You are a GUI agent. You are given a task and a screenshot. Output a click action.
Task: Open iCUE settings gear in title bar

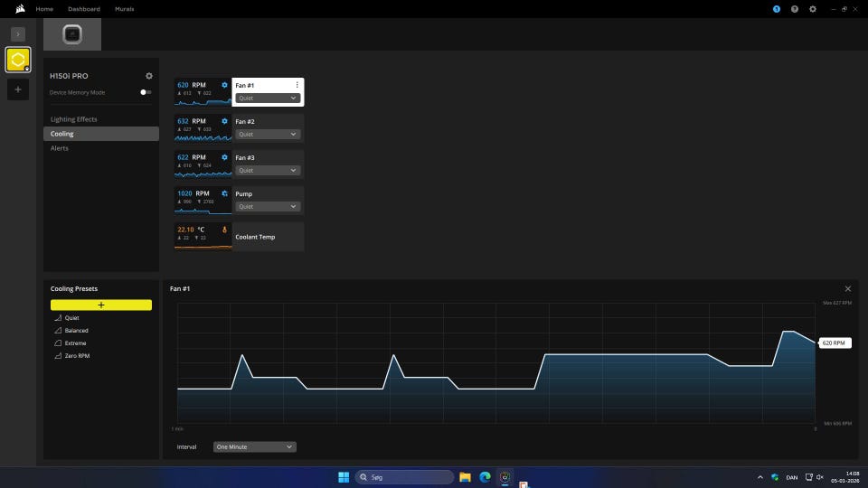point(813,9)
